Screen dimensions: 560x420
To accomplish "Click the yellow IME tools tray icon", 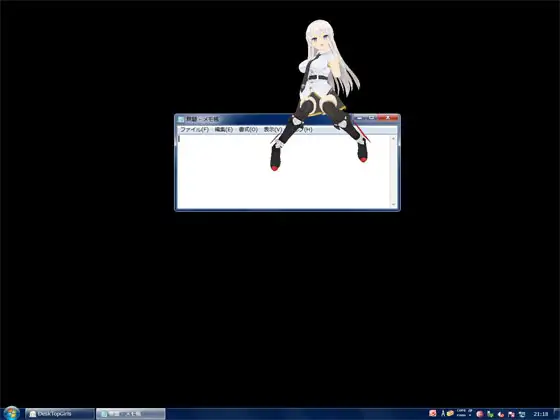I will click(450, 413).
